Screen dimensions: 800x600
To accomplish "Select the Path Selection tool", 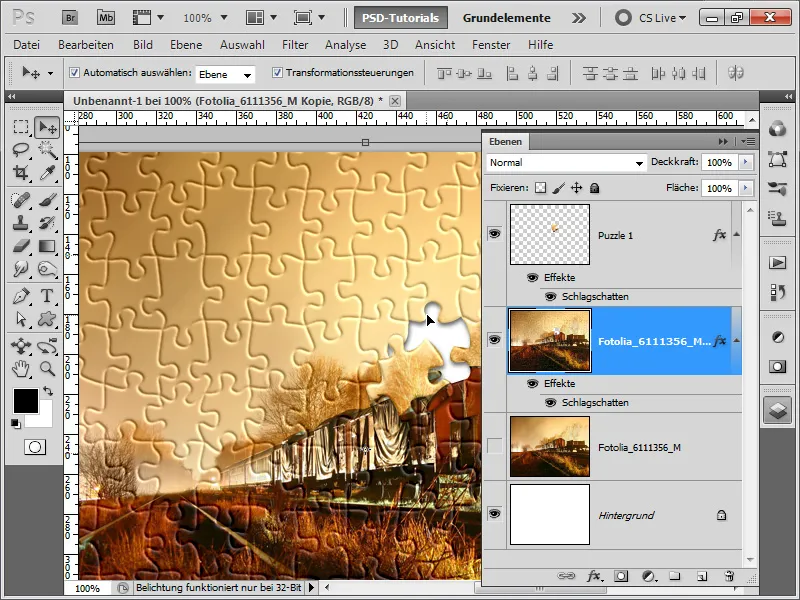I will pos(21,319).
